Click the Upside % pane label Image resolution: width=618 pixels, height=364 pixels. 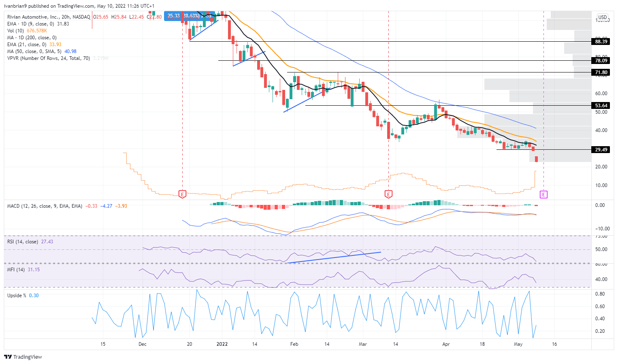pos(16,295)
